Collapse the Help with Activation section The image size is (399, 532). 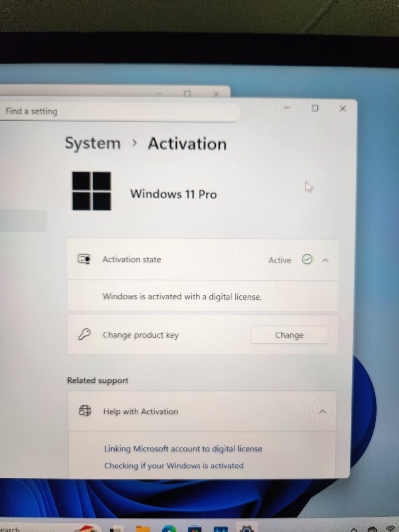pyautogui.click(x=322, y=412)
